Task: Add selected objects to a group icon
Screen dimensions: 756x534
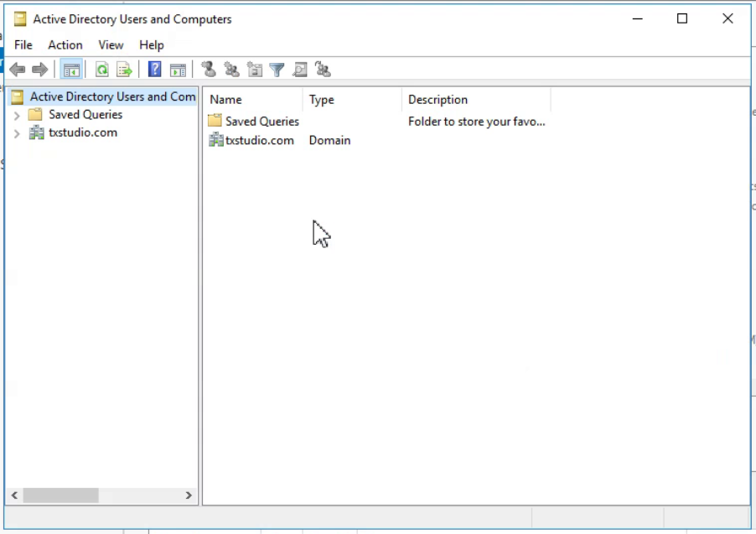Action: [x=323, y=70]
